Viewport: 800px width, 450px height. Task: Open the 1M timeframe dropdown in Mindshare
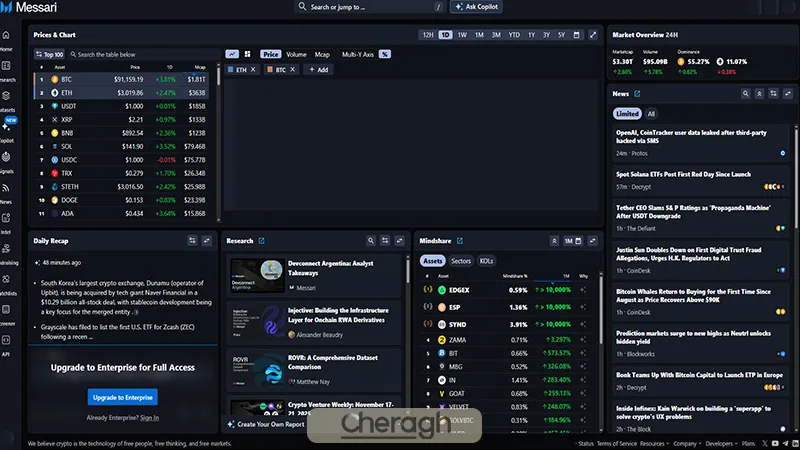[571, 241]
